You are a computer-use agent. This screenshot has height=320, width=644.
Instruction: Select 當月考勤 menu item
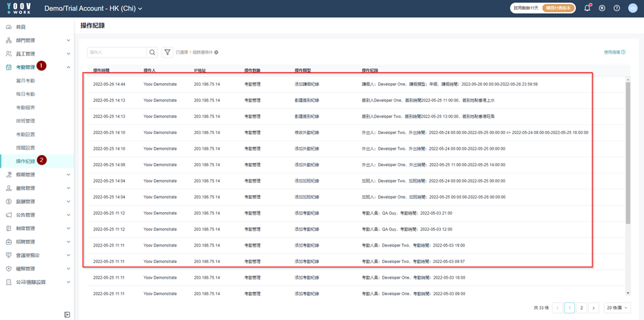[x=25, y=80]
